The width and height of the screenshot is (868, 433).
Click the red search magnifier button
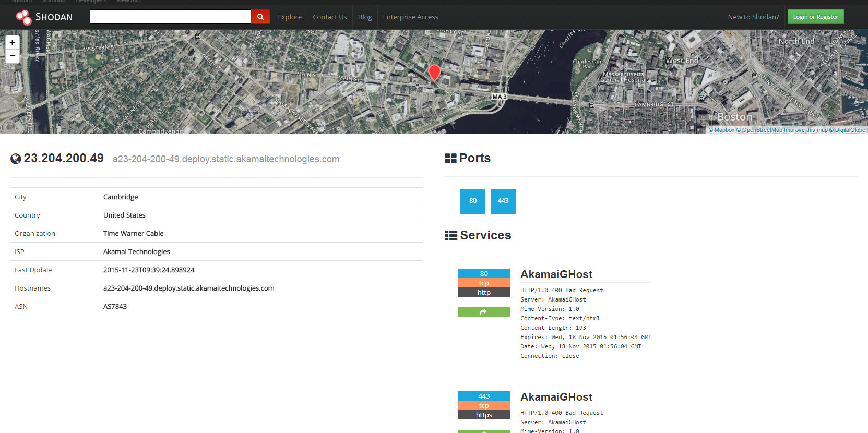[x=260, y=17]
